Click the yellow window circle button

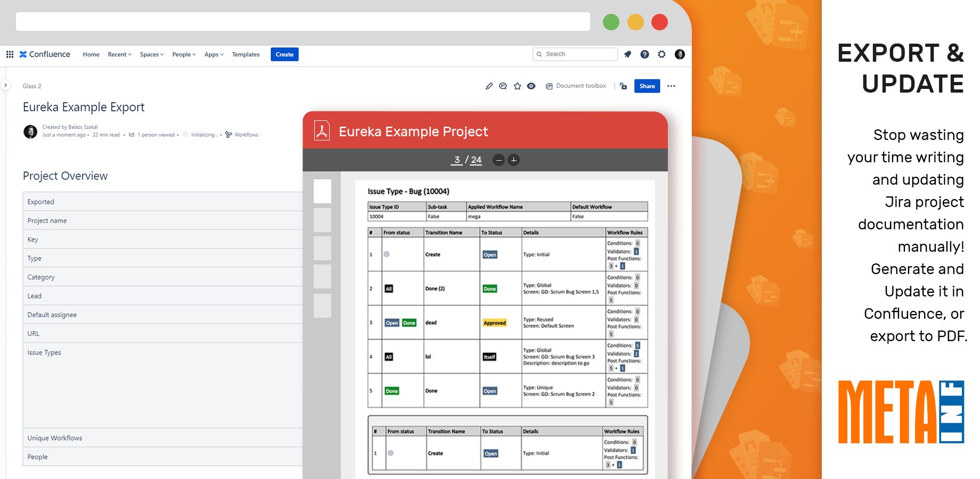[x=635, y=22]
